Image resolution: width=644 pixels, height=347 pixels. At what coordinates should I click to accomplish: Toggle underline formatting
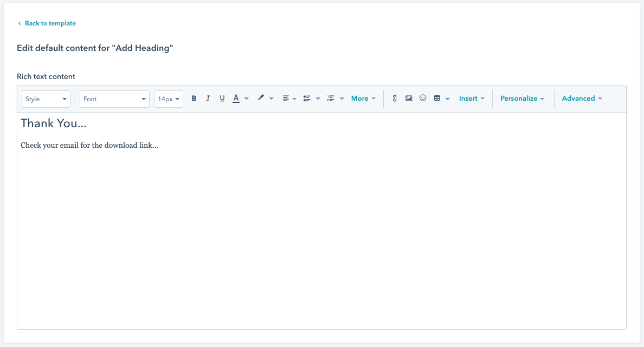point(222,99)
